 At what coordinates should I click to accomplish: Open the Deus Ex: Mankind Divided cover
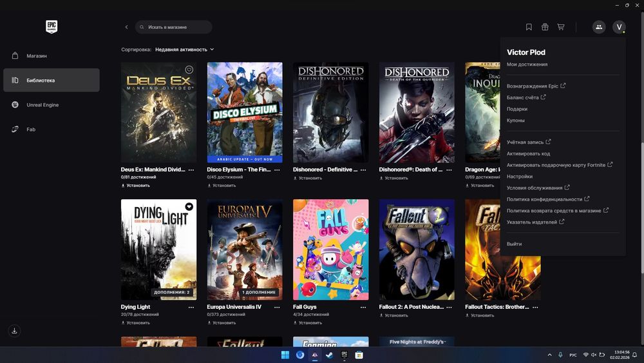[158, 112]
